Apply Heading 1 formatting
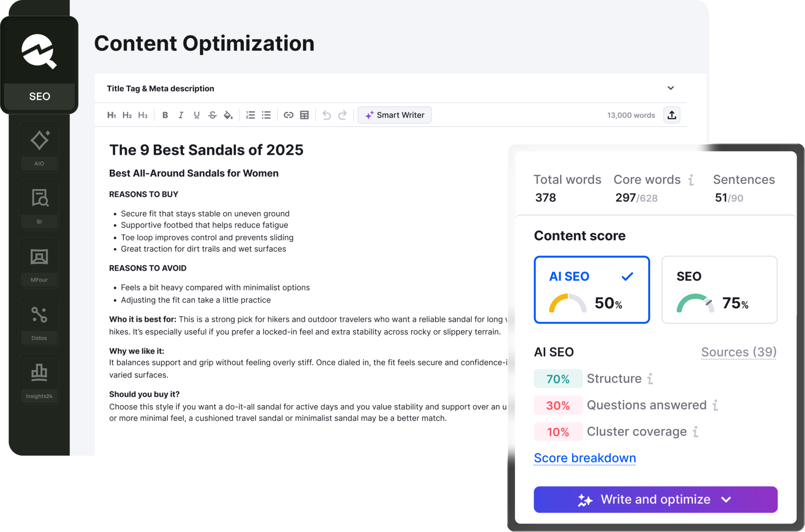The width and height of the screenshot is (805, 532). tap(111, 115)
